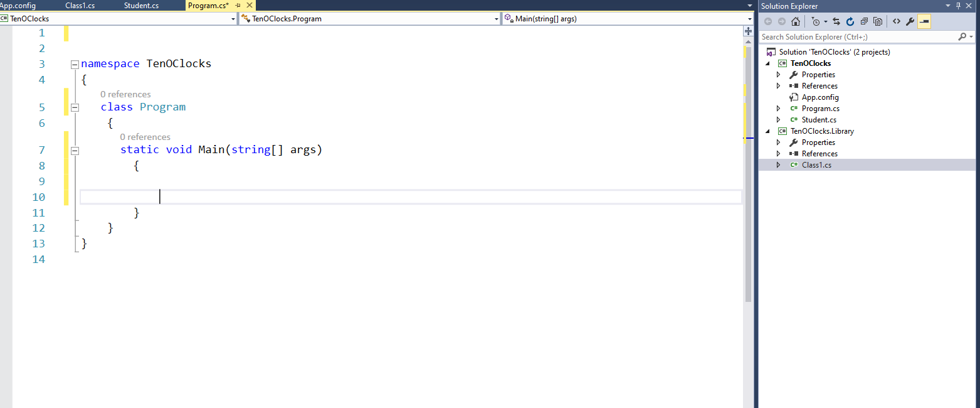The image size is (980, 408).
Task: Collapse the TenOClocks project node
Action: coord(767,63)
